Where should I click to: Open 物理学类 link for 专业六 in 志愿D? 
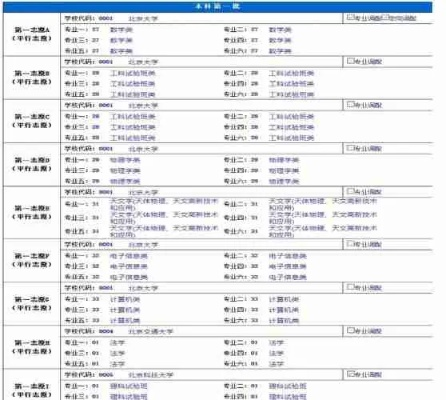(x=284, y=181)
